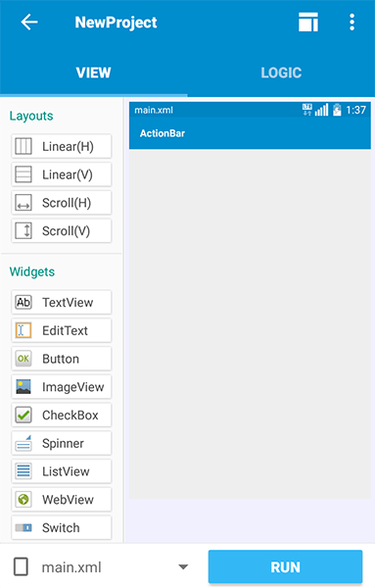Click the signal strength icon in preview
This screenshot has height=588, width=375.
[321, 110]
